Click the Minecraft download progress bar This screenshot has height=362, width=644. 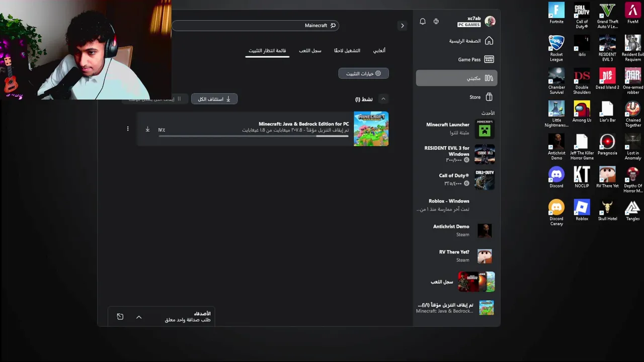(254, 136)
